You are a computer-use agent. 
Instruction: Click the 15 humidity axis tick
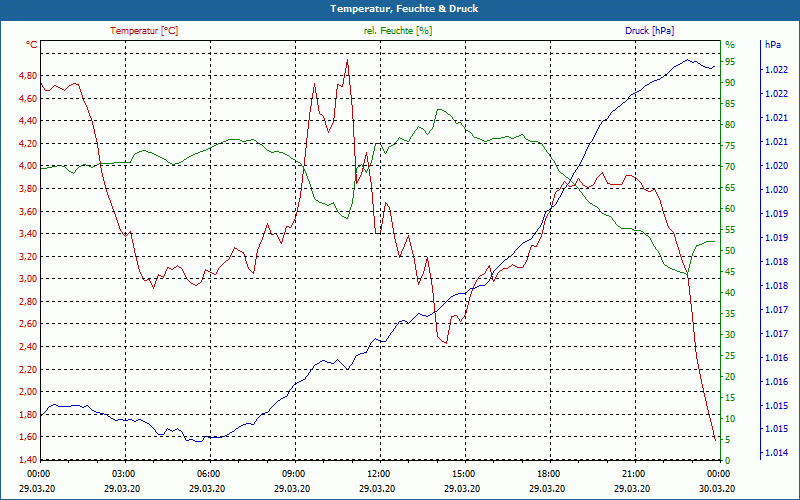730,397
